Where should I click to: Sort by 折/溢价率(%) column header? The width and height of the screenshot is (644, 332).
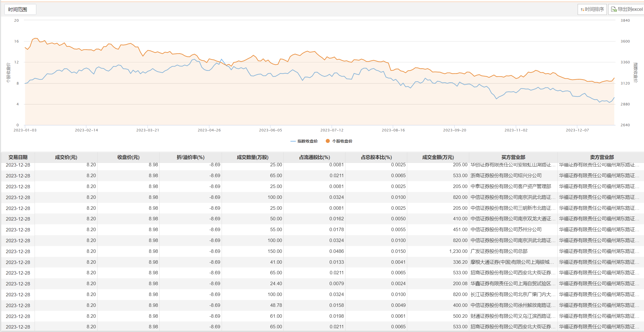click(190, 157)
